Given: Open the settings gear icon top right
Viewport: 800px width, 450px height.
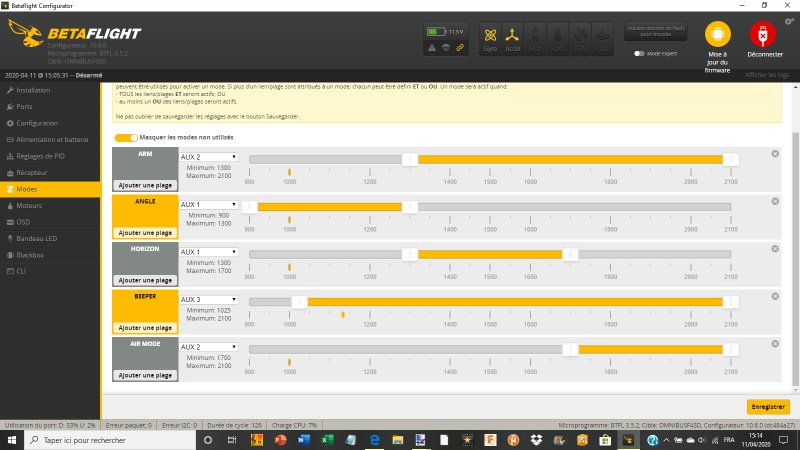Looking at the screenshot, I should (790, 20).
